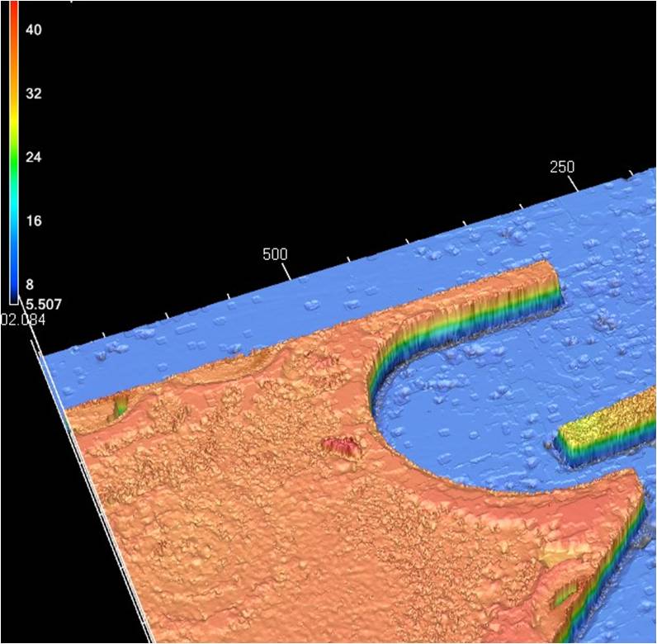Click the '24' color scale label
This screenshot has width=657, height=644.
(x=34, y=157)
